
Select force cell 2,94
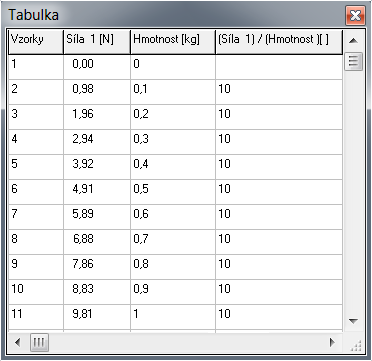(x=97, y=142)
